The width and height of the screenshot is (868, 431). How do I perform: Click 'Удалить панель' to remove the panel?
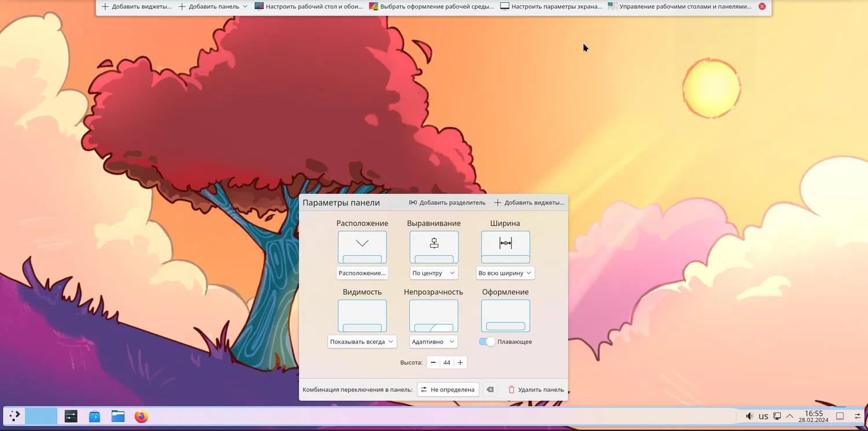[536, 390]
